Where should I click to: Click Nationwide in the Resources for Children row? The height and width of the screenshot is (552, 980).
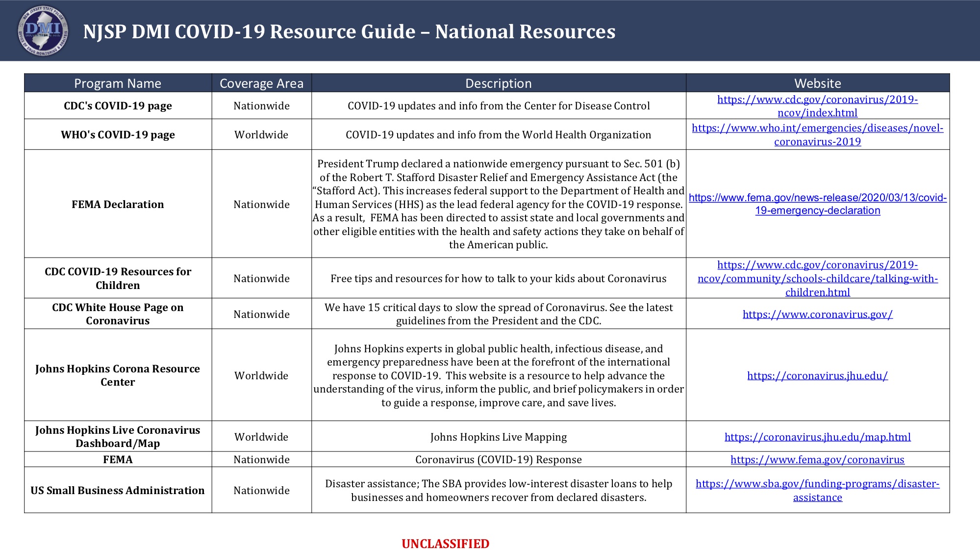[x=261, y=279]
